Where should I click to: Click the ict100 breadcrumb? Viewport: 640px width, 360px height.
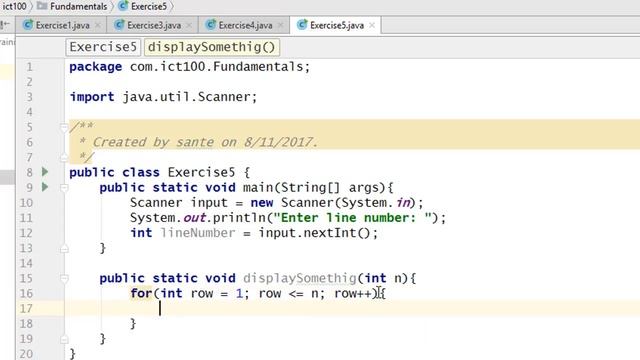[14, 6]
